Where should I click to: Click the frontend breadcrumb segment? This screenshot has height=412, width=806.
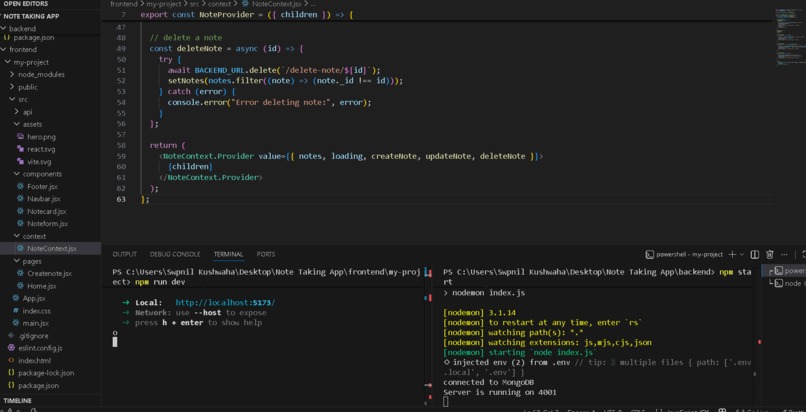(x=124, y=4)
